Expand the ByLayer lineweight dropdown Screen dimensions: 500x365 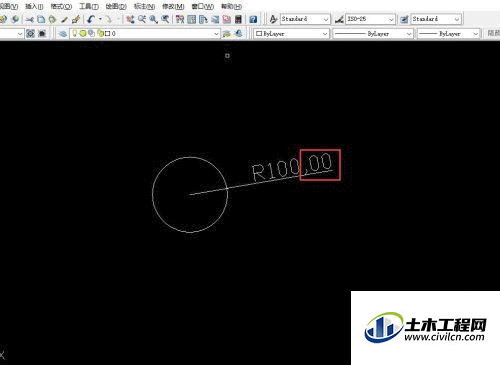tap(476, 34)
